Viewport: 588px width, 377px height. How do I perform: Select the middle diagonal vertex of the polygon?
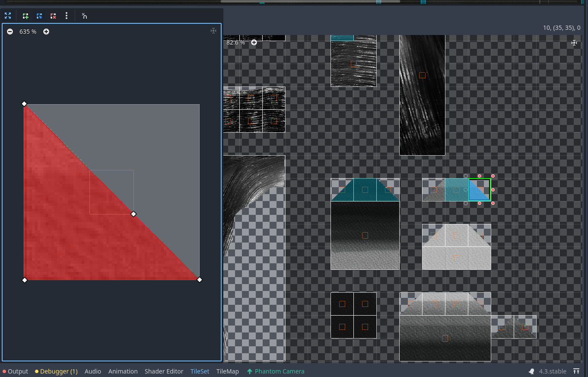tap(133, 214)
